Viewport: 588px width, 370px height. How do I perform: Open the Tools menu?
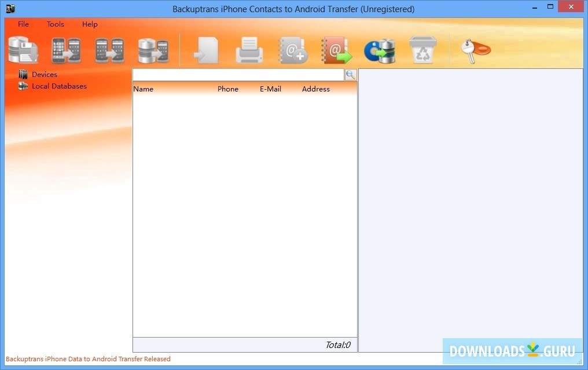(x=55, y=24)
